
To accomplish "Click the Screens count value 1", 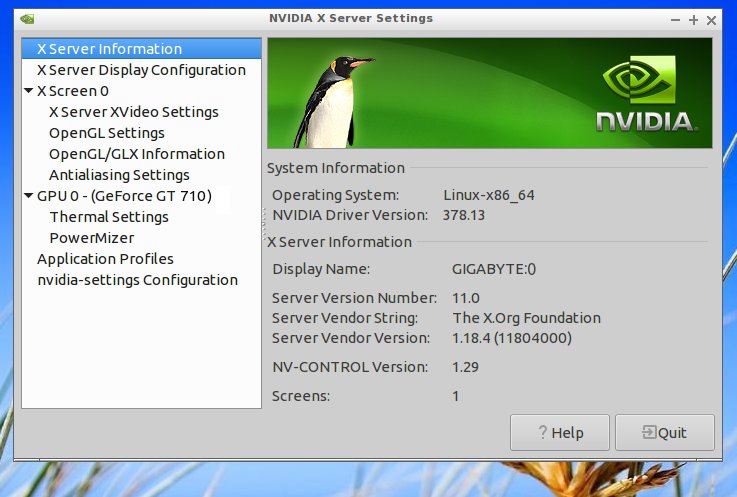I will point(455,396).
